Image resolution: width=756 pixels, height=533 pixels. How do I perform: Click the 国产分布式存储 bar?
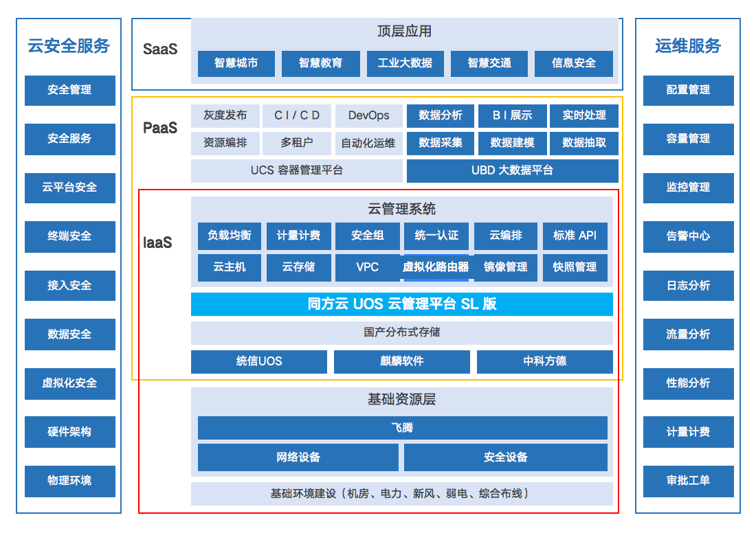click(x=401, y=333)
